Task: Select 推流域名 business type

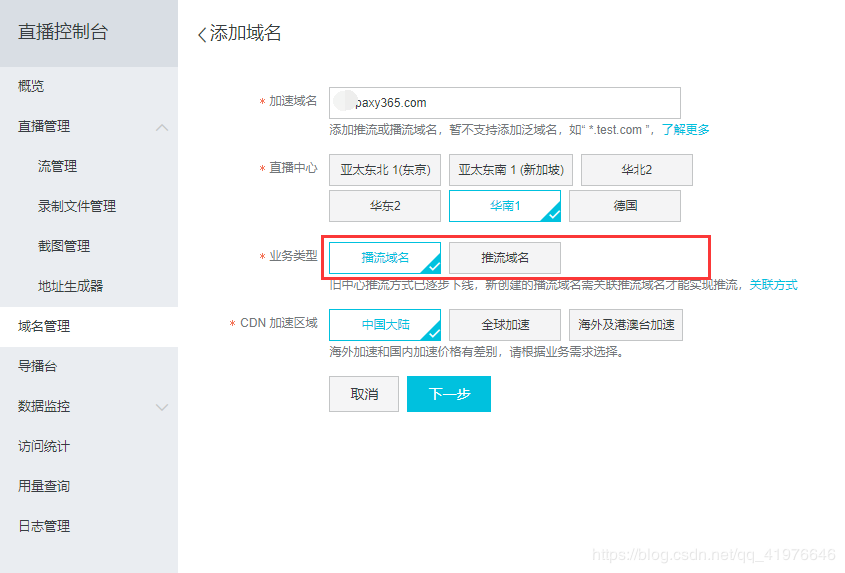Action: tap(505, 257)
